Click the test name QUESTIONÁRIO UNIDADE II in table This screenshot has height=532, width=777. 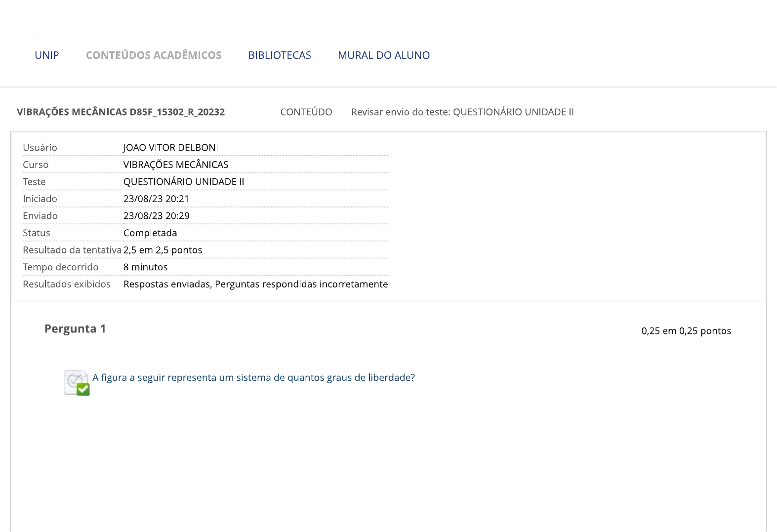point(184,182)
